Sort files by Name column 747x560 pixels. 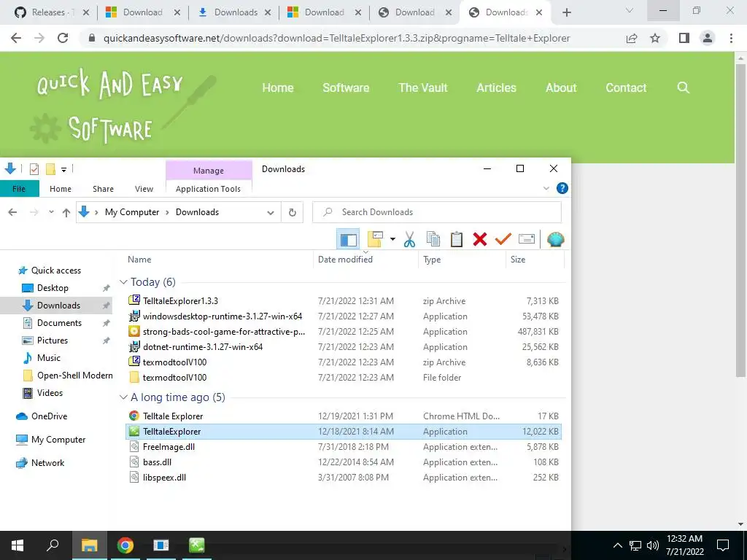coord(139,260)
